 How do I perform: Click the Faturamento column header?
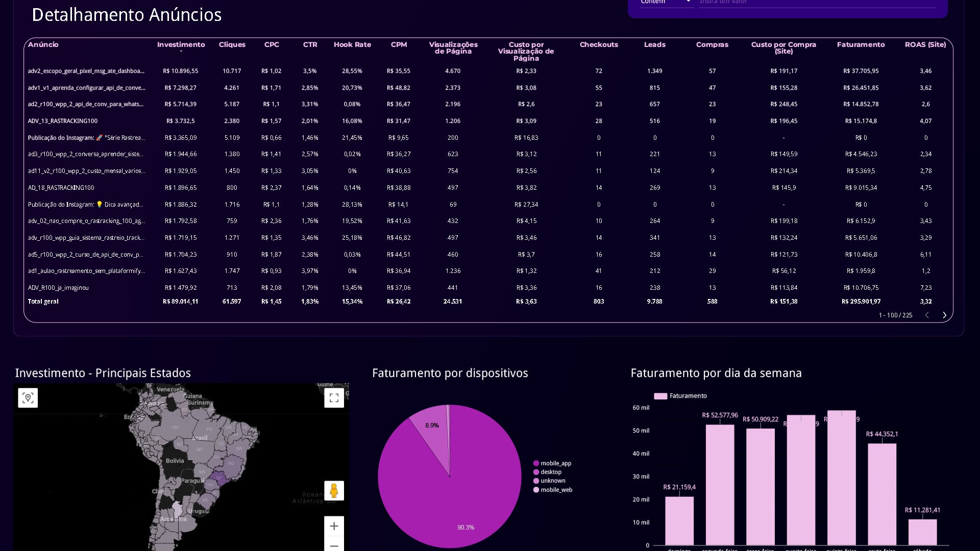[x=861, y=44]
